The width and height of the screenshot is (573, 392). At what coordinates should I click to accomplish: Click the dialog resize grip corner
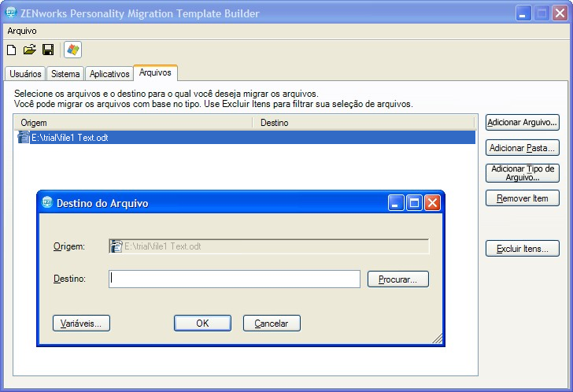(x=437, y=338)
